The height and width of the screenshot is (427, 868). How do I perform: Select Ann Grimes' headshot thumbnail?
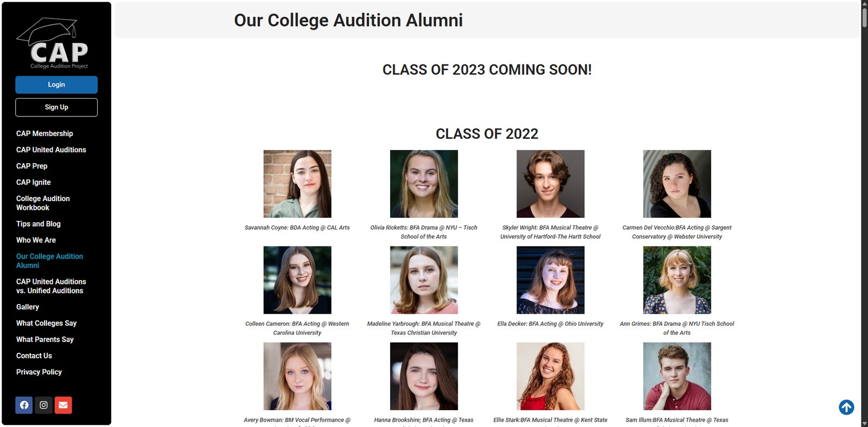(x=676, y=280)
